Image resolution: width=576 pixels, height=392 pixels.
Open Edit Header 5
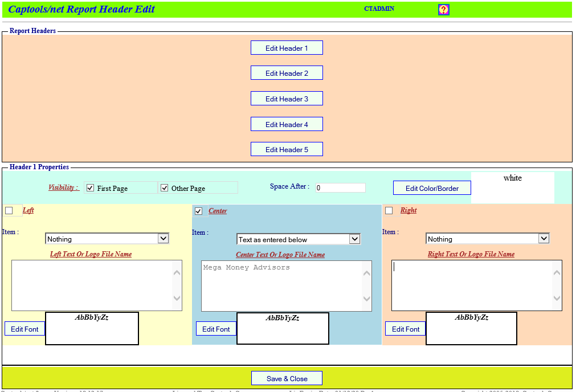tap(287, 149)
